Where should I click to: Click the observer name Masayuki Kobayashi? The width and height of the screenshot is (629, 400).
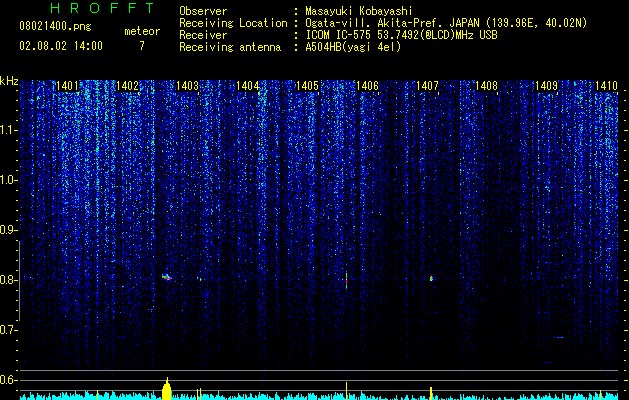pos(359,11)
